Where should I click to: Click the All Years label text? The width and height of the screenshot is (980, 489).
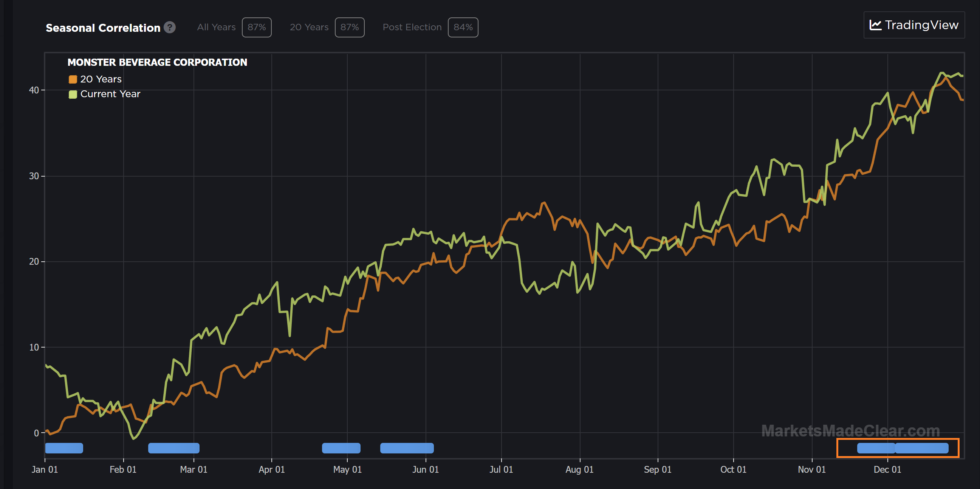pos(216,27)
